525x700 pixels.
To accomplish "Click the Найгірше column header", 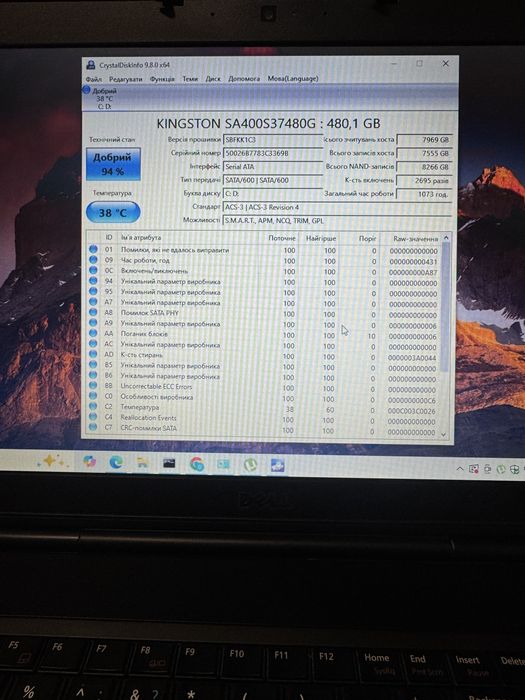I will pos(321,238).
